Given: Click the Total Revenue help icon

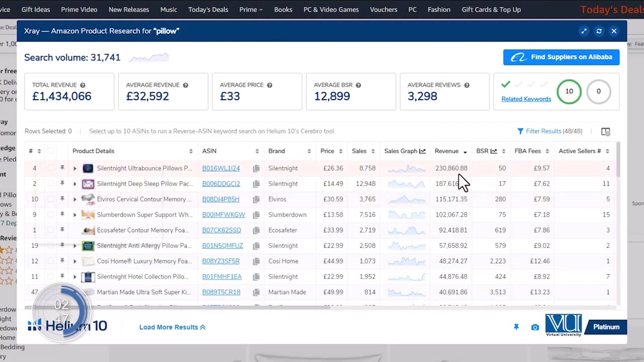Looking at the screenshot, I should click(83, 85).
